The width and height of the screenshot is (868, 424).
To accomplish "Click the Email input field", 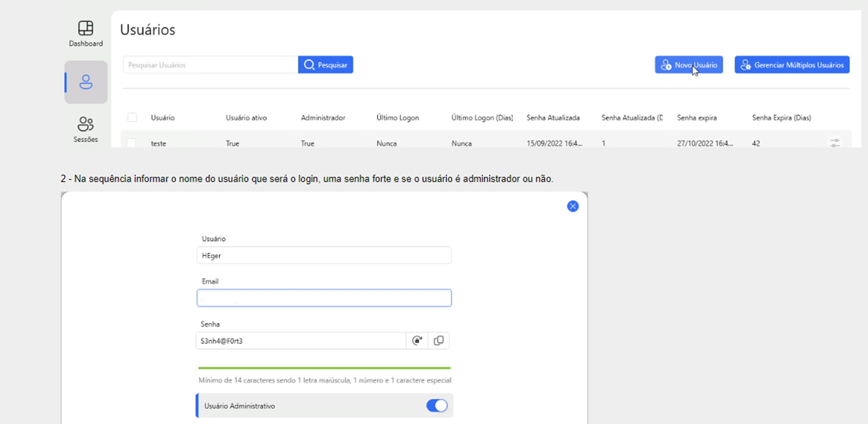I will [x=324, y=298].
